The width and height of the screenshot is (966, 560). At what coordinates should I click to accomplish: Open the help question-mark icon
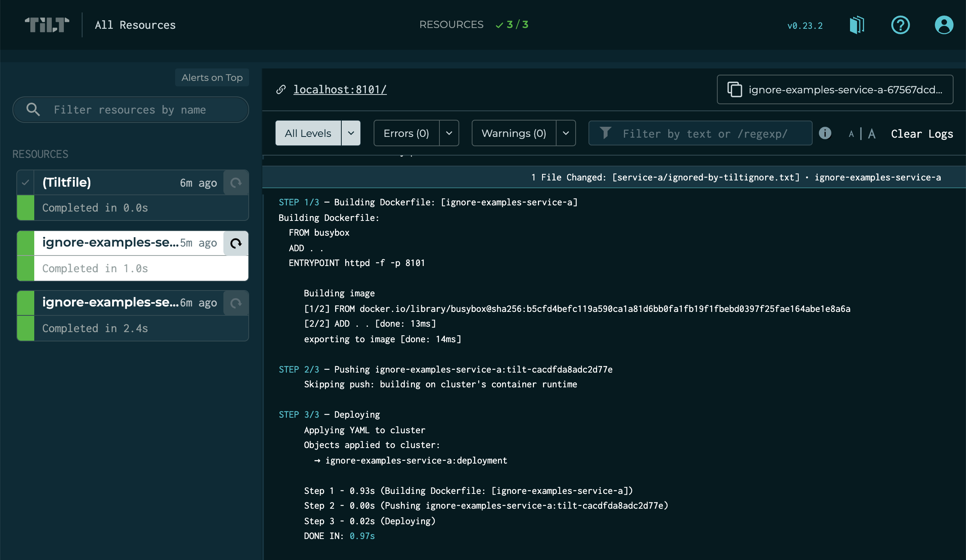[900, 24]
